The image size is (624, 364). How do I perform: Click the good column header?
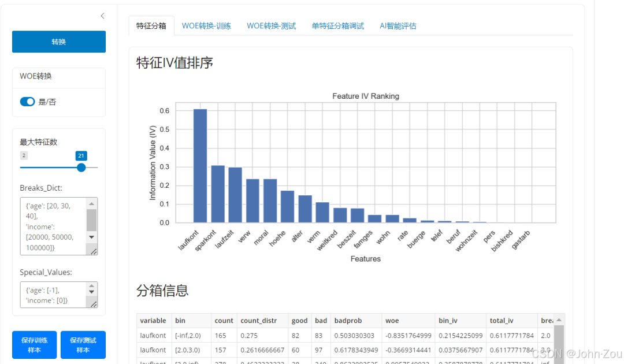pyautogui.click(x=300, y=321)
